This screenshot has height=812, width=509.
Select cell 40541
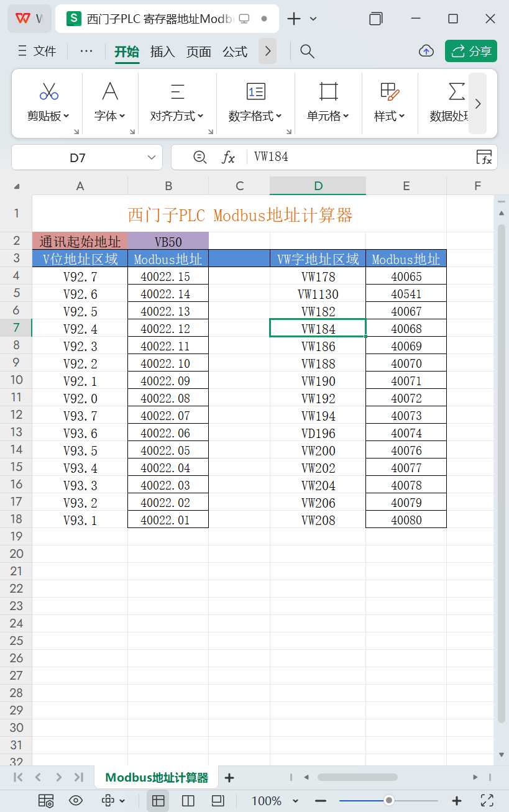coord(406,293)
